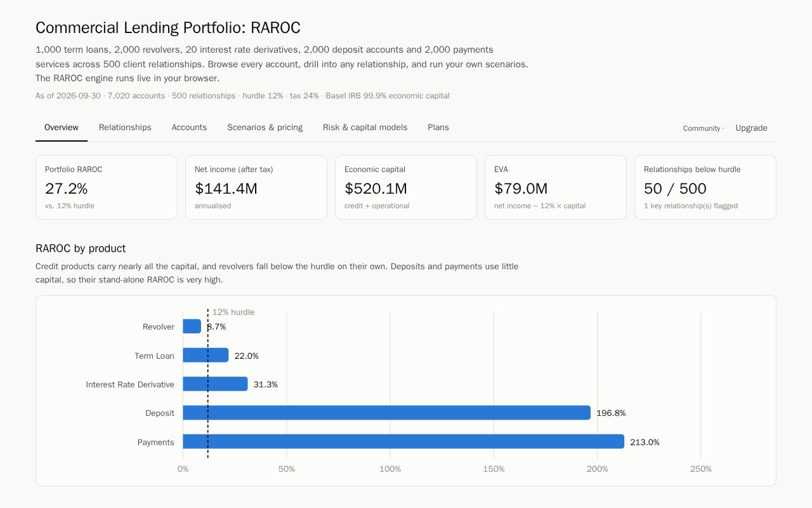The width and height of the screenshot is (812, 508).
Task: Click the 'vs. 12% hurdle' caption
Action: (70, 206)
